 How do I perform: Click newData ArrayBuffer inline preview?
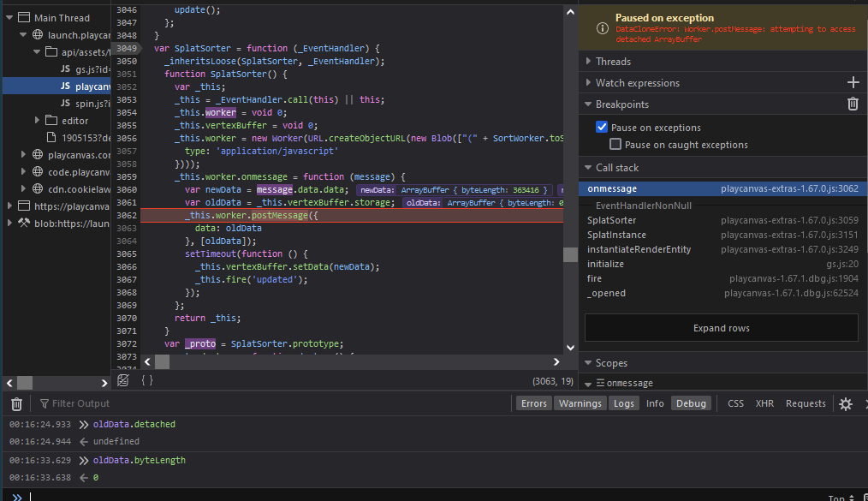pos(454,190)
